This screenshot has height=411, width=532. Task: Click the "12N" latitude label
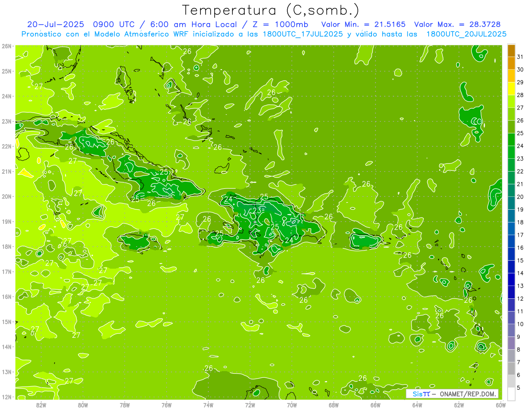tap(7, 397)
